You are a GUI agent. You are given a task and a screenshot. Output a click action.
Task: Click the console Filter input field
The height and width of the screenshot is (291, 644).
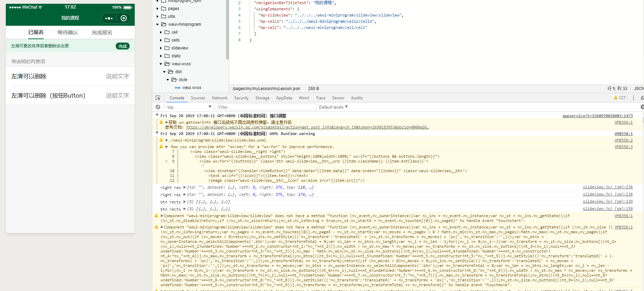click(x=266, y=107)
